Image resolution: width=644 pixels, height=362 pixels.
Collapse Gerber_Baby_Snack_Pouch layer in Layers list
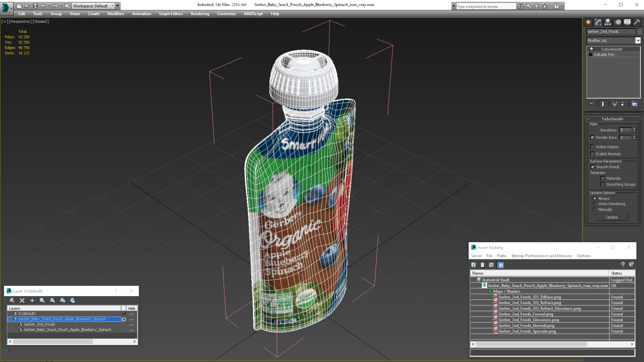10,319
